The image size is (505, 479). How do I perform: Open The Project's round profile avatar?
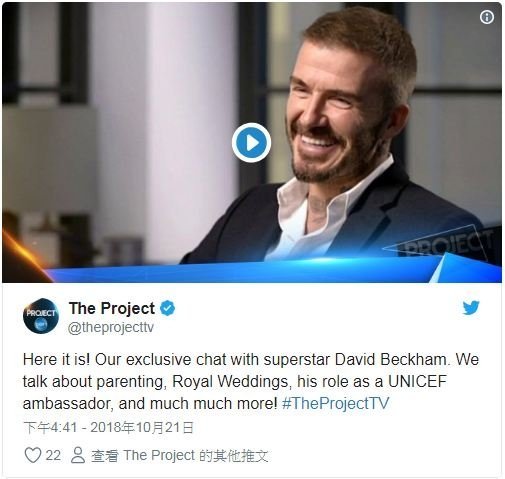(41, 316)
